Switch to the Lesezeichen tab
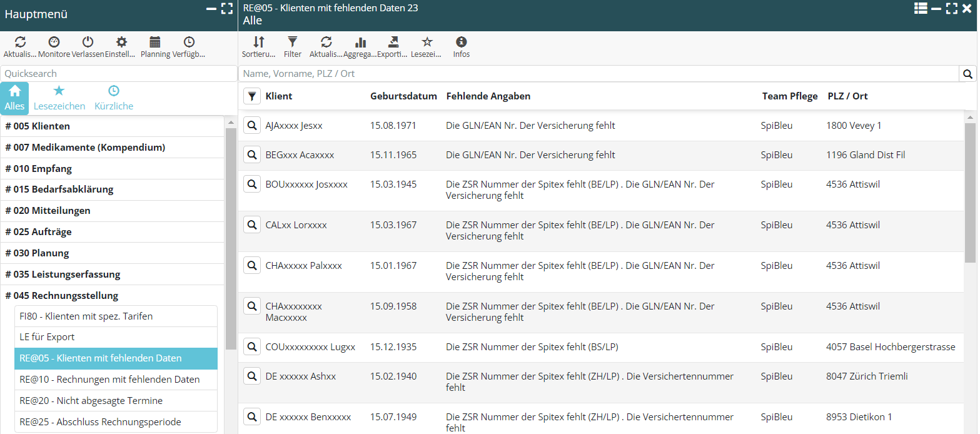 (x=59, y=98)
